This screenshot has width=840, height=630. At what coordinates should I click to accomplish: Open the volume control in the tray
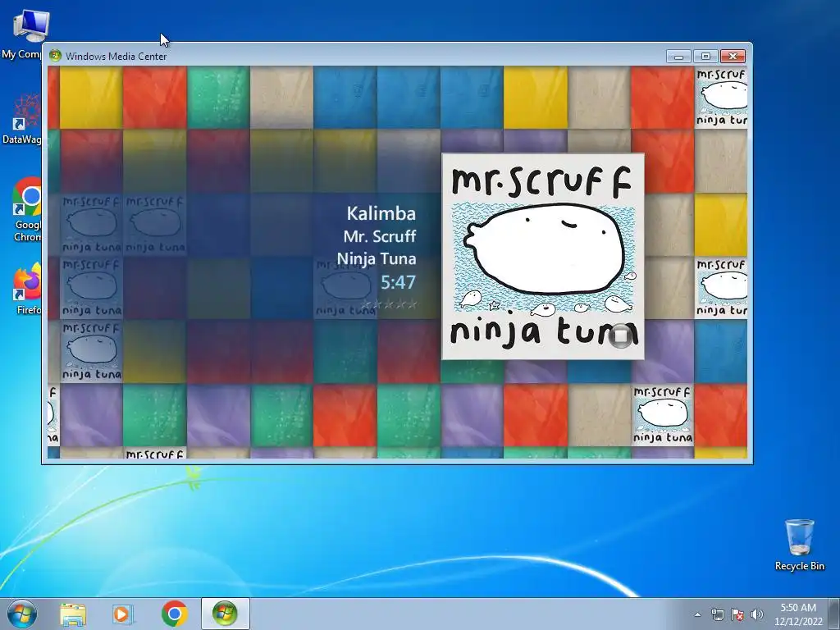click(757, 614)
